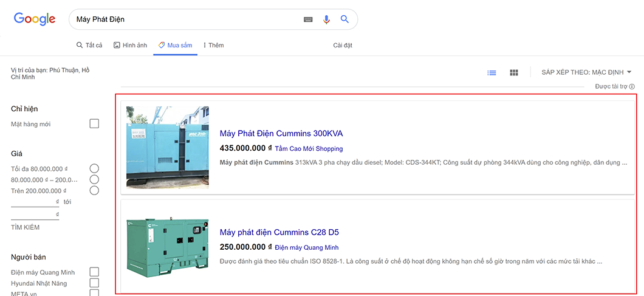This screenshot has width=644, height=296.
Task: Switch to list view layout
Action: [x=492, y=72]
